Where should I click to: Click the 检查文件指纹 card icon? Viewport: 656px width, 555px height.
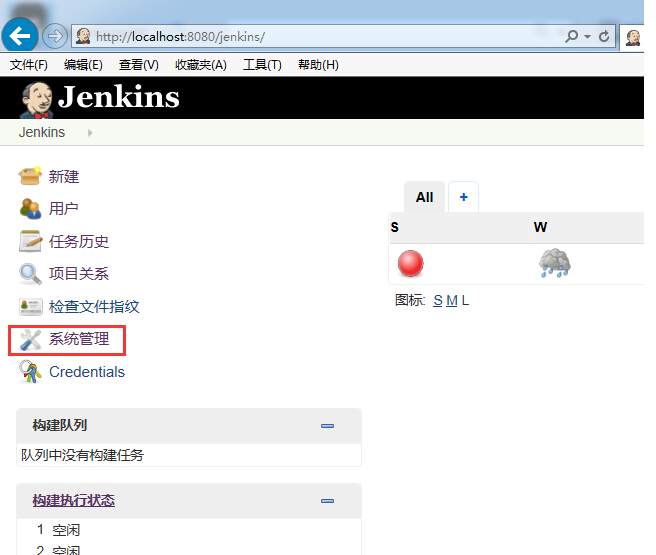31,307
